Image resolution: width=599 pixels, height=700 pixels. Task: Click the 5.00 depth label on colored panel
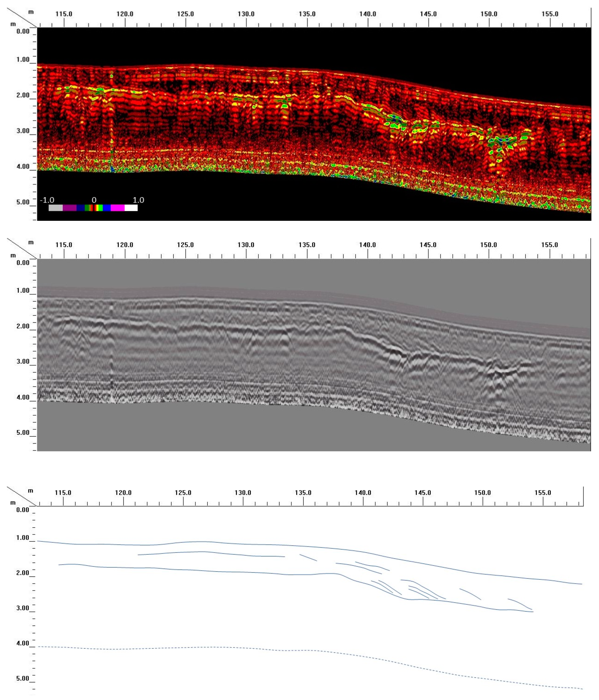[x=23, y=202]
